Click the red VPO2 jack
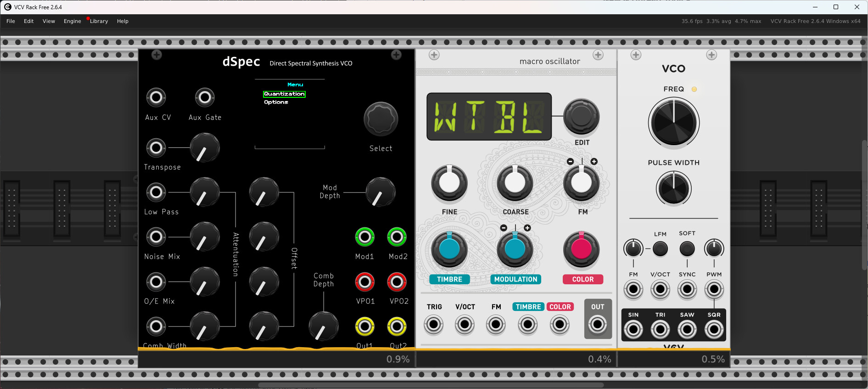The image size is (868, 389). [397, 282]
